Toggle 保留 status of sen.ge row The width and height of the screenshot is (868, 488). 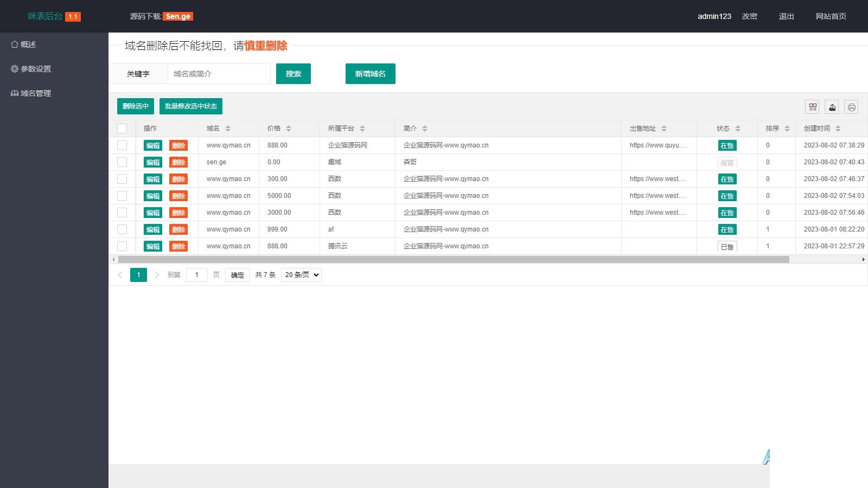pos(727,162)
